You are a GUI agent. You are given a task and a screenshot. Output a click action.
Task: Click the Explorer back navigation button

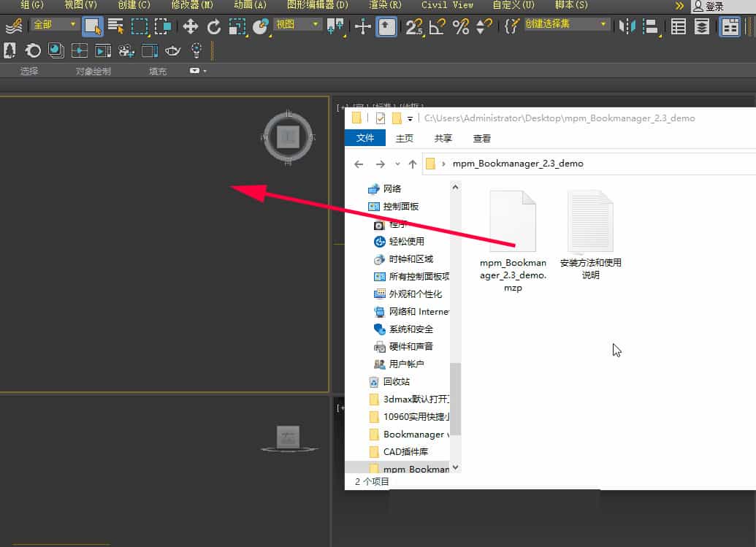359,164
